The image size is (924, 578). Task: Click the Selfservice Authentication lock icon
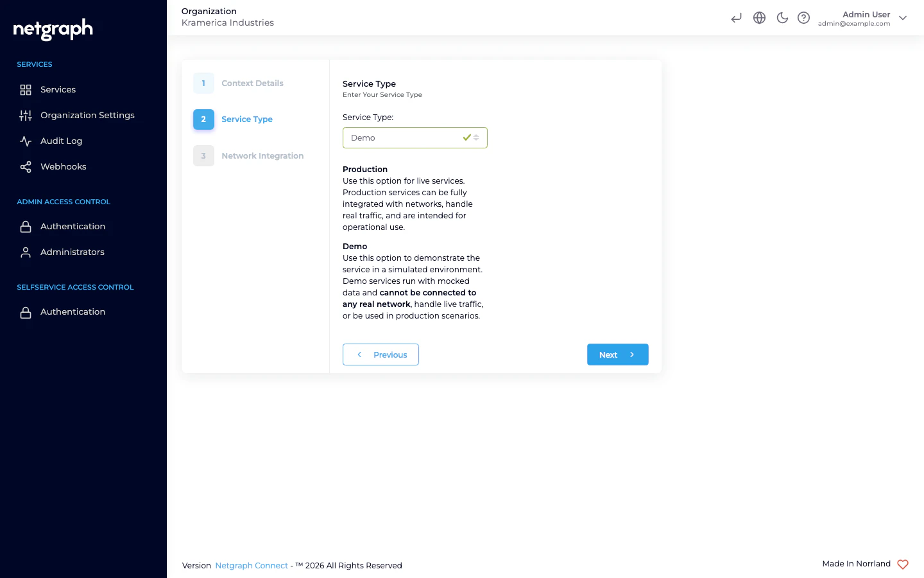pos(26,311)
